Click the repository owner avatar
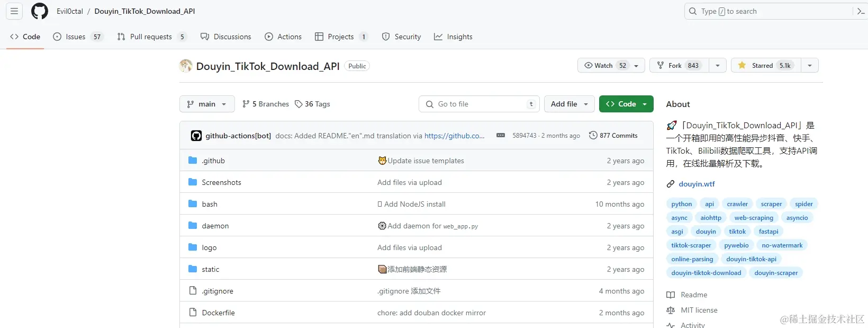 click(x=186, y=66)
